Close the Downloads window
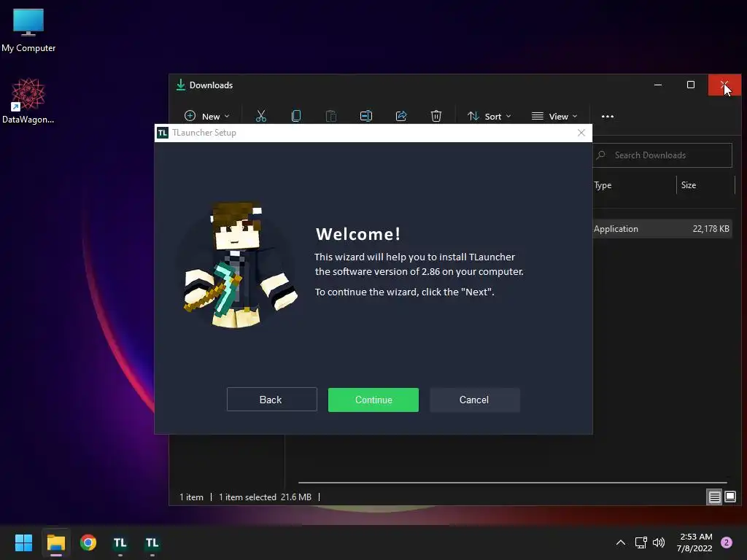The width and height of the screenshot is (747, 560). pos(724,85)
